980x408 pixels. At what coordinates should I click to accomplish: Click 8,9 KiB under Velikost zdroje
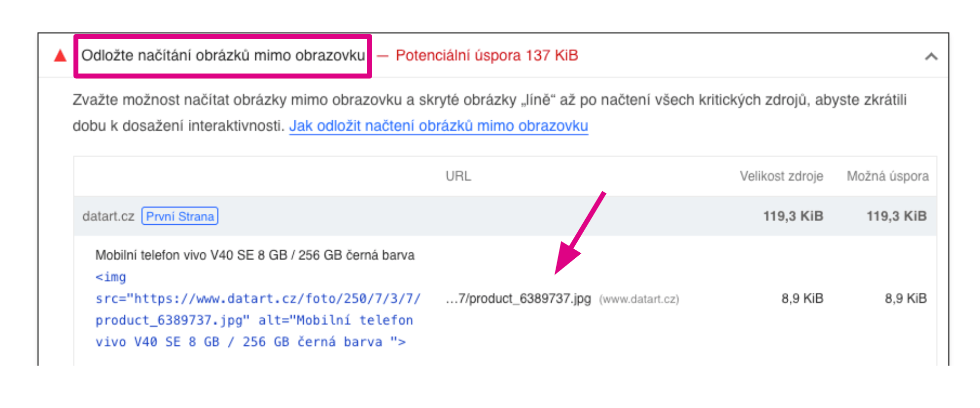(x=802, y=299)
